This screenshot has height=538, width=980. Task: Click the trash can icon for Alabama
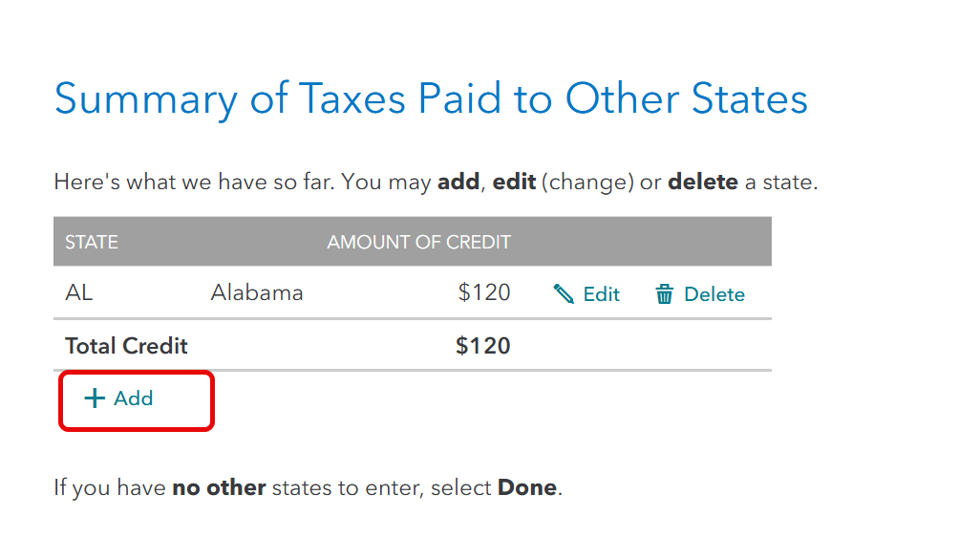coord(664,293)
